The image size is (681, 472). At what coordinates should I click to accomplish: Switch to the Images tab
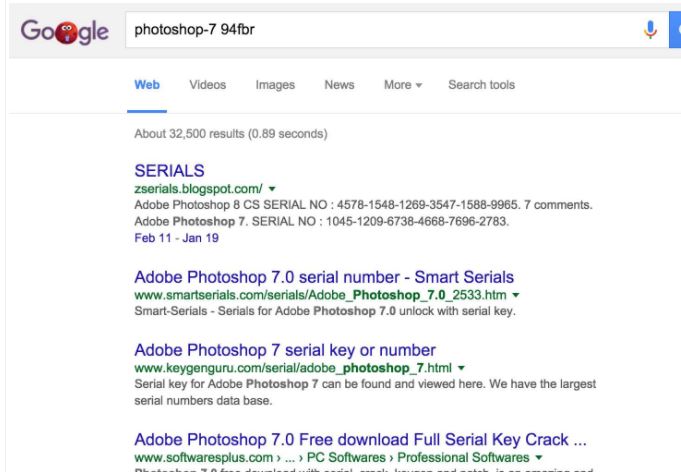click(x=275, y=85)
